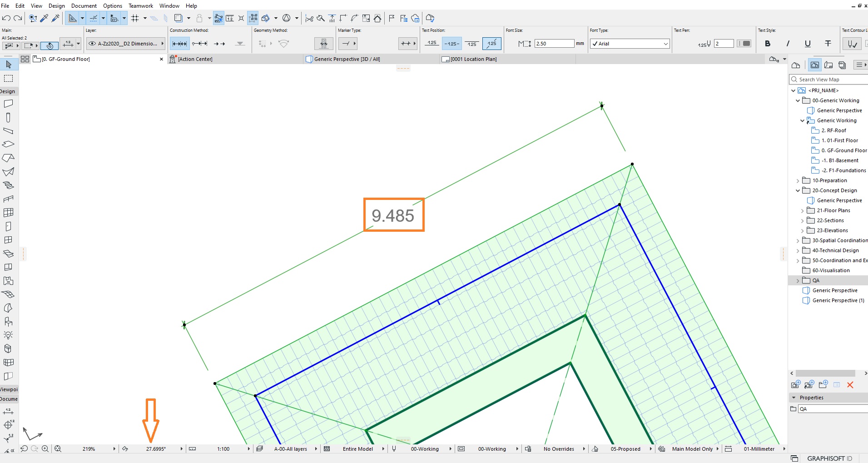The image size is (868, 463).
Task: Click the Font Size input field
Action: pyautogui.click(x=554, y=44)
